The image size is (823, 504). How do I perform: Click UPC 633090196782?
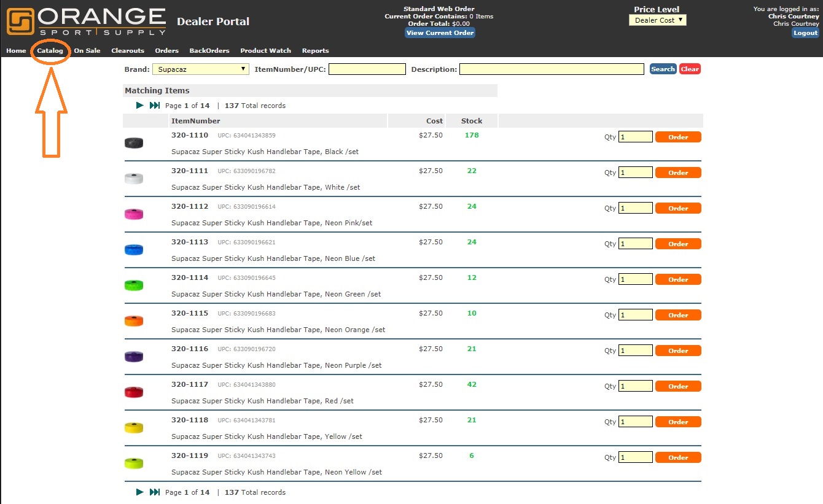tap(246, 171)
